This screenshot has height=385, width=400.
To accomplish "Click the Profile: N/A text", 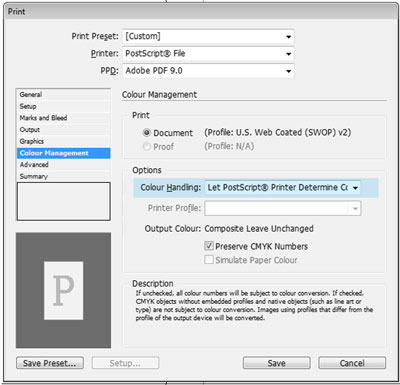I will (229, 146).
